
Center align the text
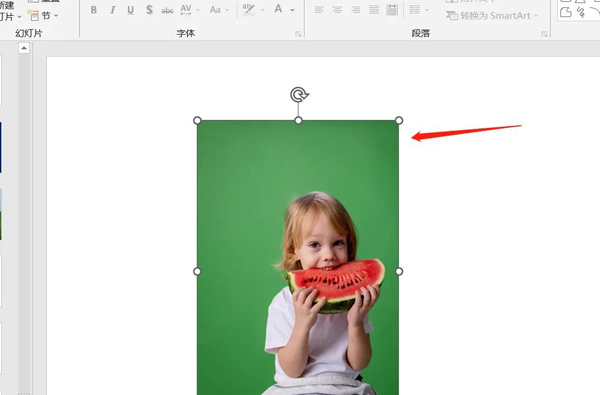coord(337,10)
